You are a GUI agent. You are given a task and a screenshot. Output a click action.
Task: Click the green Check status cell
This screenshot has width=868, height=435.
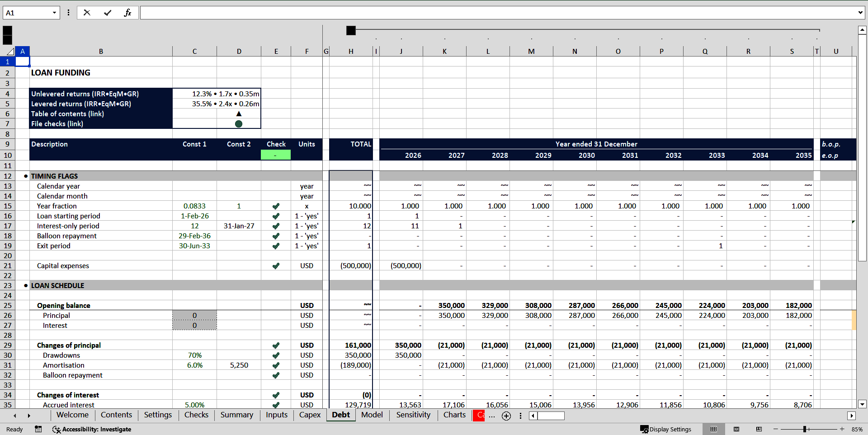(276, 155)
